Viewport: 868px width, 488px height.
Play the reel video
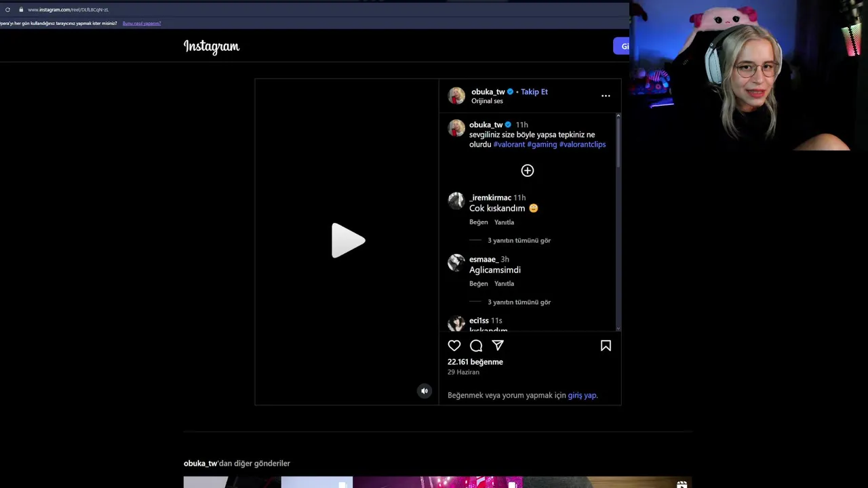(348, 241)
